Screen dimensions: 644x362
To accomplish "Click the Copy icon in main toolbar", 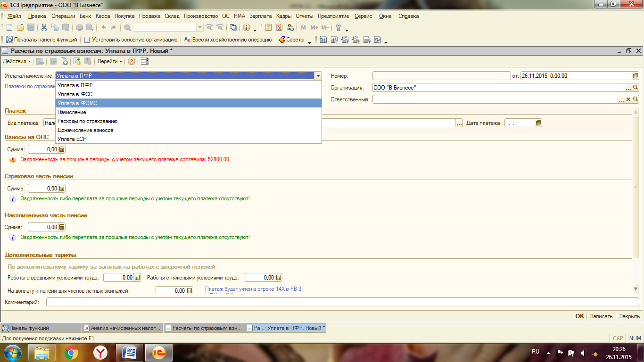I will click(55, 27).
